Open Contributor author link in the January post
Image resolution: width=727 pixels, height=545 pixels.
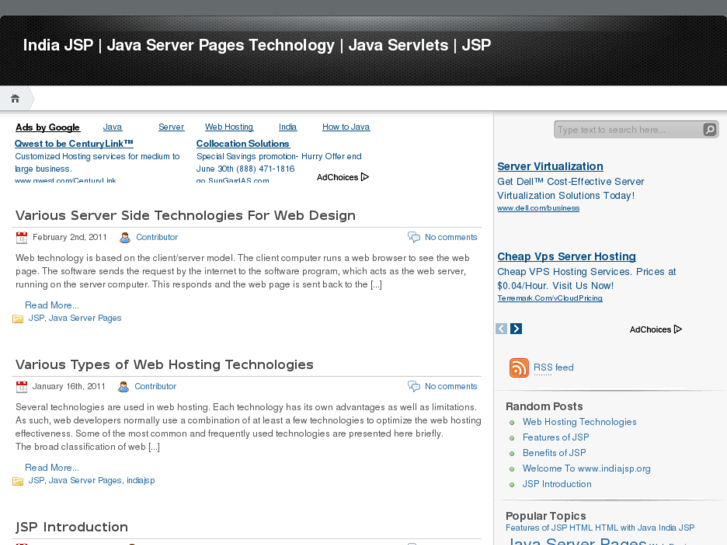click(x=155, y=386)
